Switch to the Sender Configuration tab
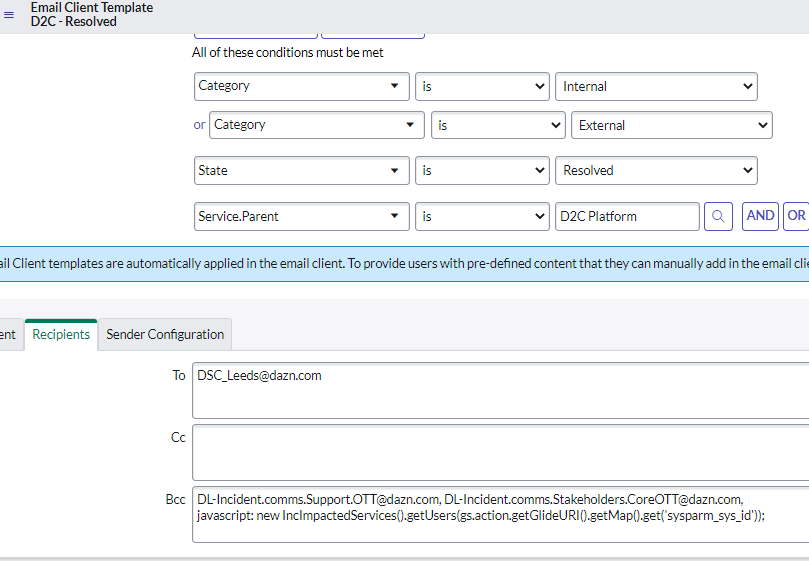 165,334
